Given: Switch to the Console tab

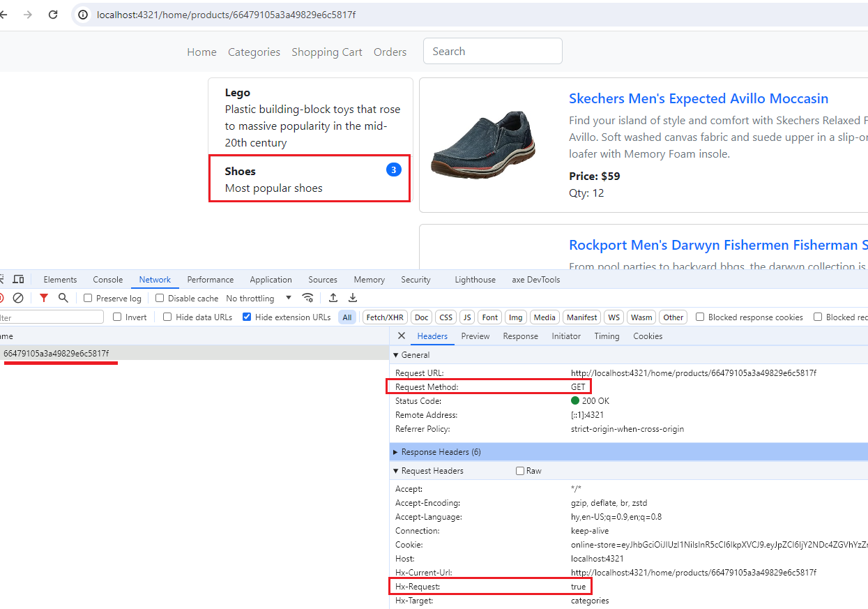Looking at the screenshot, I should (108, 280).
